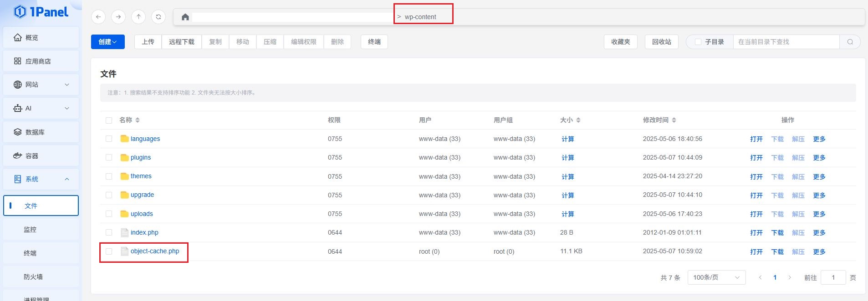Enable the 子目录 subdirectory search checkbox
This screenshot has height=301, width=868.
(698, 42)
